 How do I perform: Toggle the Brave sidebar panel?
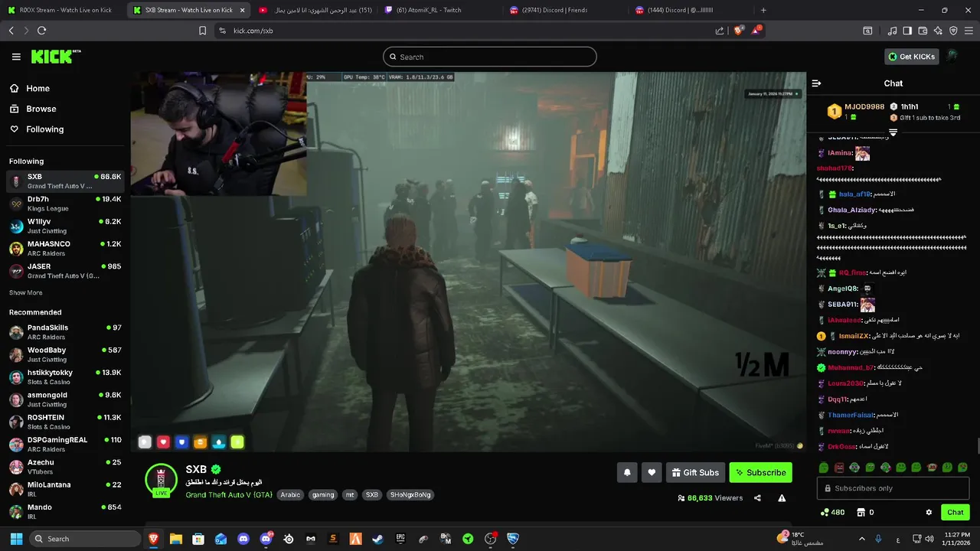907,31
